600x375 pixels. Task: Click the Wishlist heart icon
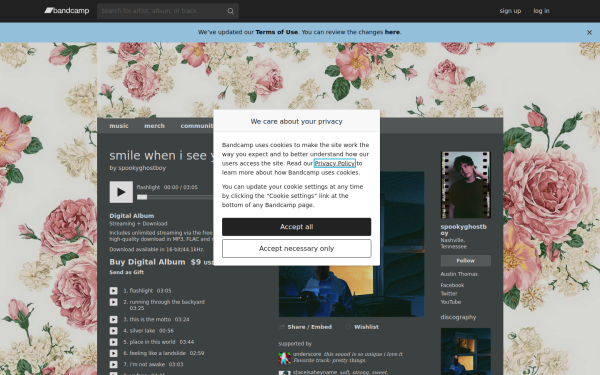348,327
